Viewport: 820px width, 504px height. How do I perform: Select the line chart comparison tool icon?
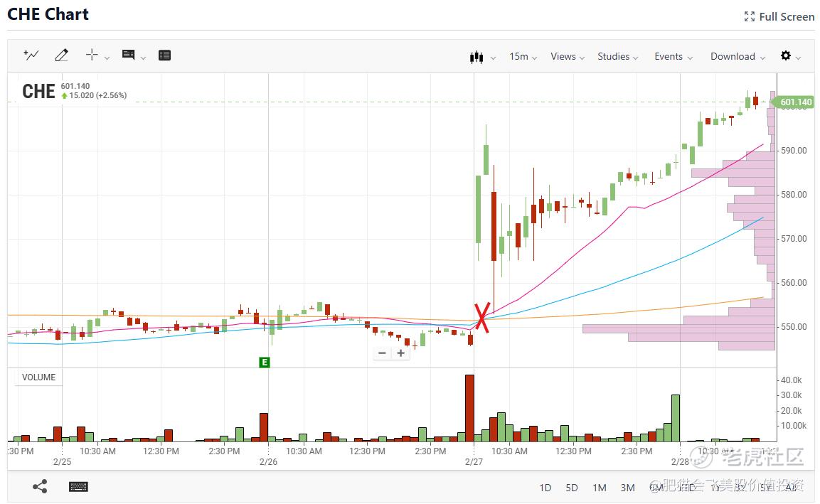[x=31, y=54]
